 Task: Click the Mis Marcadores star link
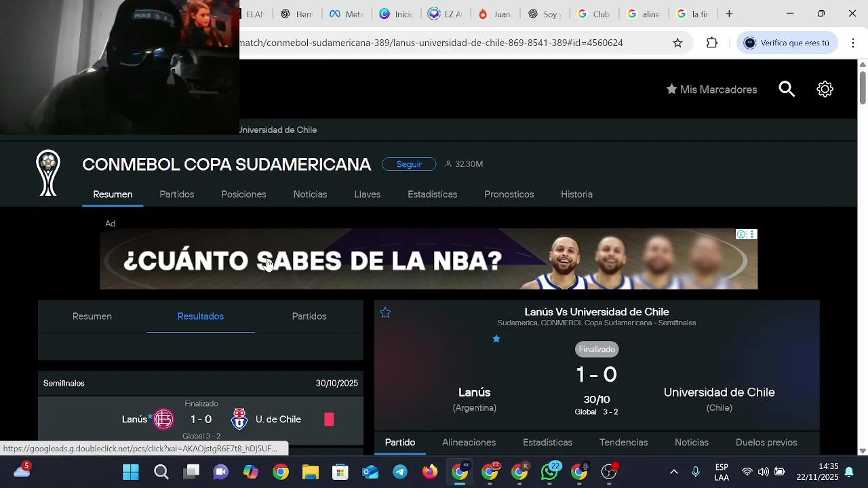click(x=711, y=89)
